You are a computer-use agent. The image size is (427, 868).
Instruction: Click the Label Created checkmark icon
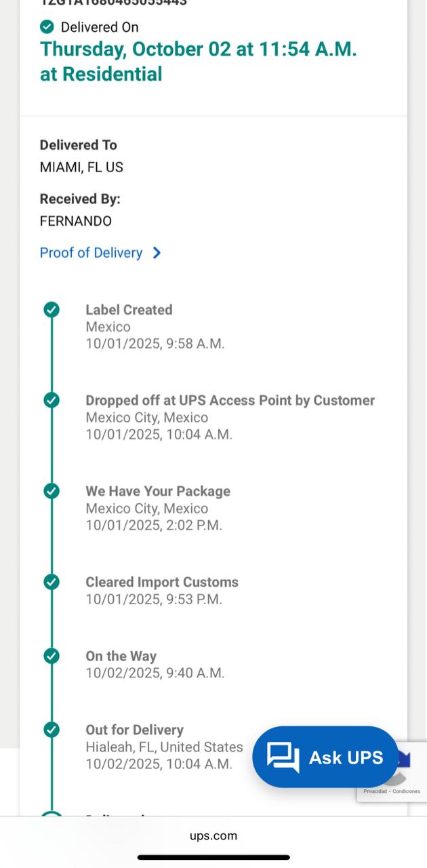click(52, 310)
